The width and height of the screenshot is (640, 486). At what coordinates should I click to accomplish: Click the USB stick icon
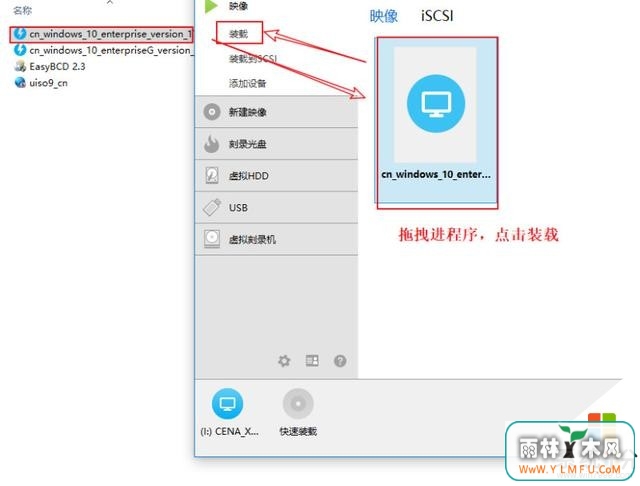click(x=212, y=207)
